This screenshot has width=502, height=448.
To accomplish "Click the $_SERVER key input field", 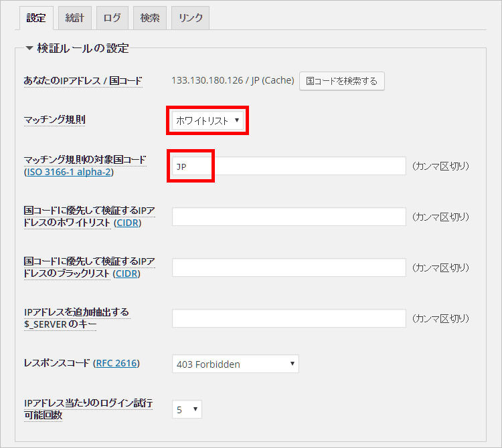I will [x=288, y=318].
